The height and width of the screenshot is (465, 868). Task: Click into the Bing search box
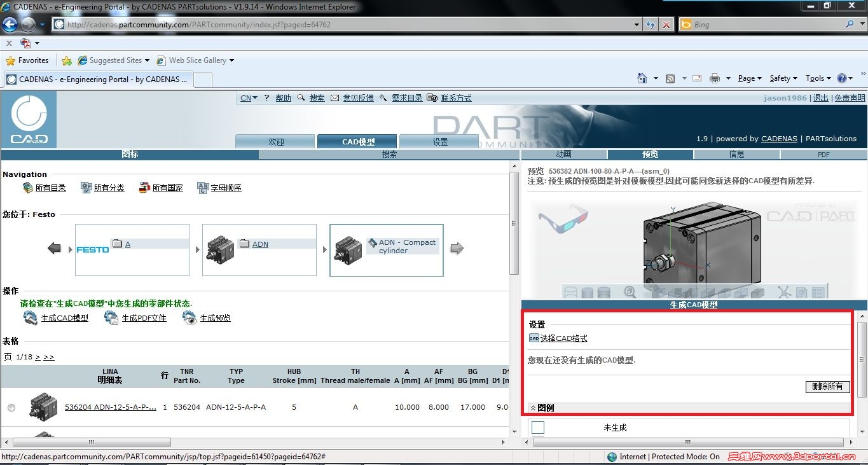[768, 24]
